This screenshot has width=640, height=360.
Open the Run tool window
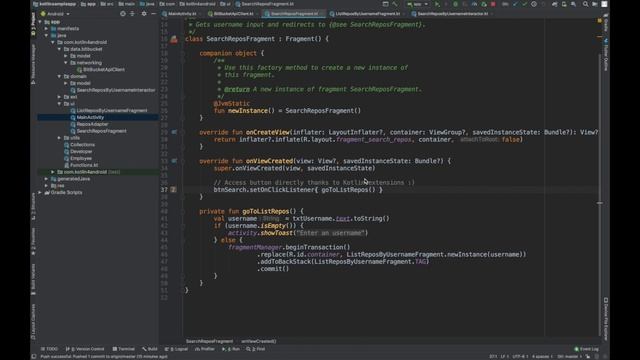click(231, 349)
